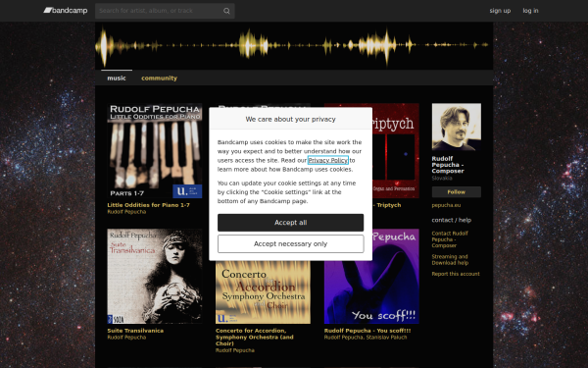The width and height of the screenshot is (588, 368).
Task: Open the log in link
Action: tap(530, 11)
